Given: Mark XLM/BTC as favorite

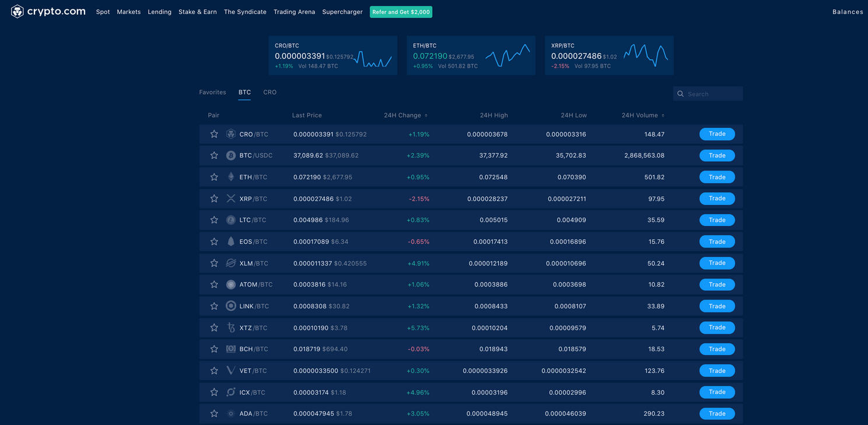Looking at the screenshot, I should pyautogui.click(x=214, y=263).
